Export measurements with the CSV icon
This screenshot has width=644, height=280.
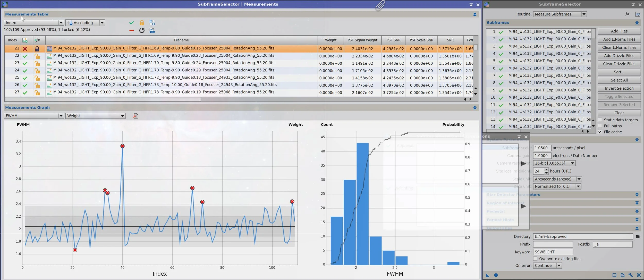pos(152,30)
